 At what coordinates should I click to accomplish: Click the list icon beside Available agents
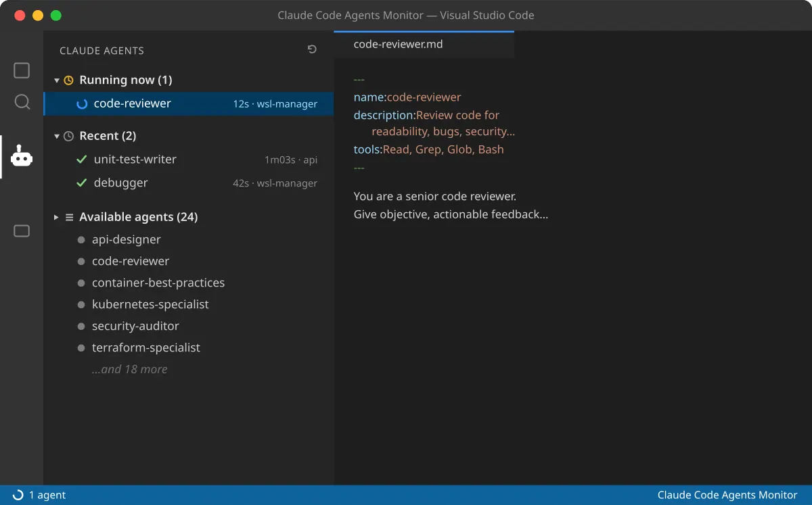(69, 218)
